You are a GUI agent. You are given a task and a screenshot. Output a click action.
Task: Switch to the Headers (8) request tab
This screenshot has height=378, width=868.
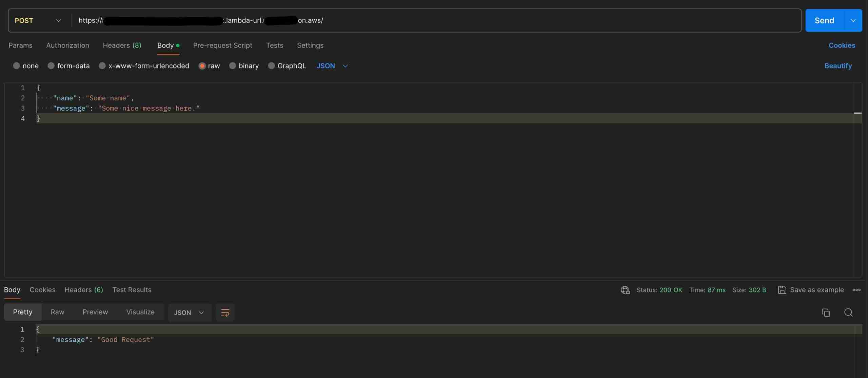click(x=122, y=45)
